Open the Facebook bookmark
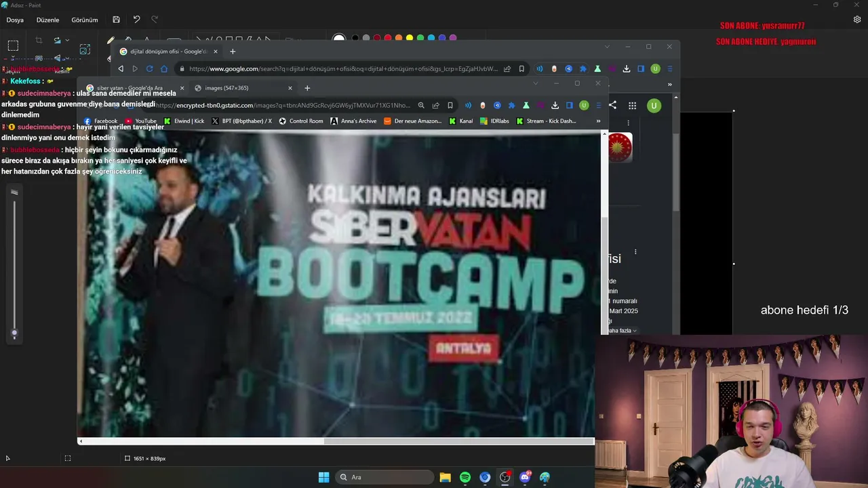This screenshot has height=488, width=868. pyautogui.click(x=100, y=121)
